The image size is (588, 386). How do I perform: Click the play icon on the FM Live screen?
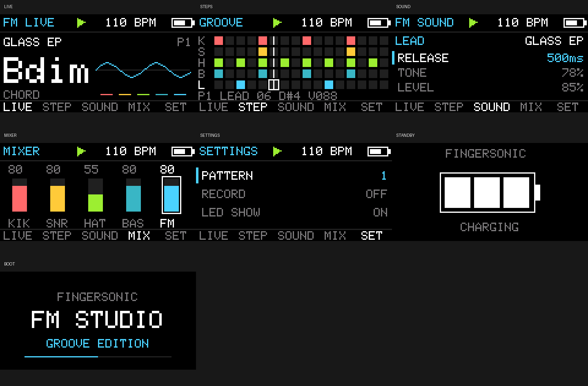tap(81, 22)
